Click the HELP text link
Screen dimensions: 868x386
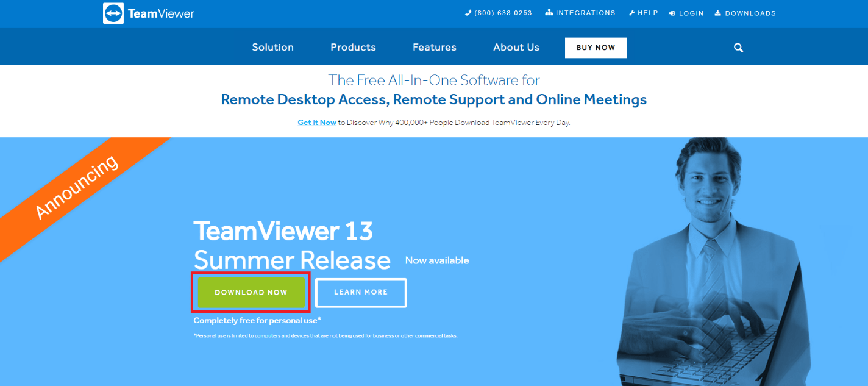click(648, 13)
